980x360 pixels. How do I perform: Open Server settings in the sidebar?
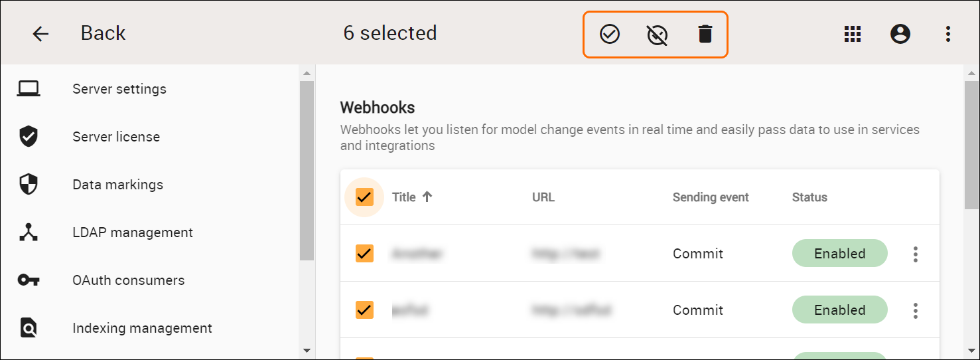click(119, 89)
